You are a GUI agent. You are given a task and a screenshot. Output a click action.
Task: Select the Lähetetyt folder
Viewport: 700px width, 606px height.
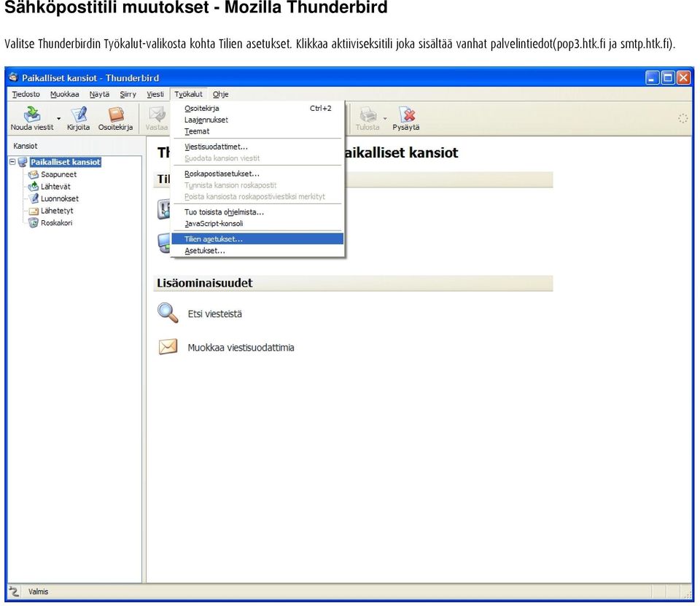tap(57, 211)
